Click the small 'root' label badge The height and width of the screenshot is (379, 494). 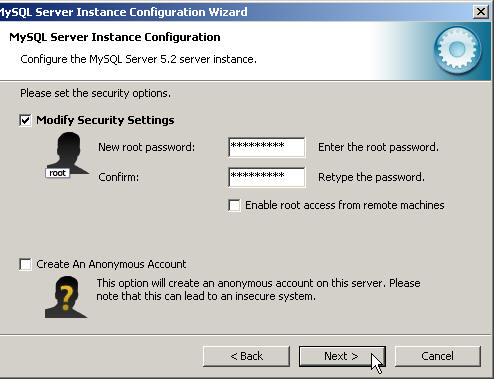pyautogui.click(x=57, y=173)
